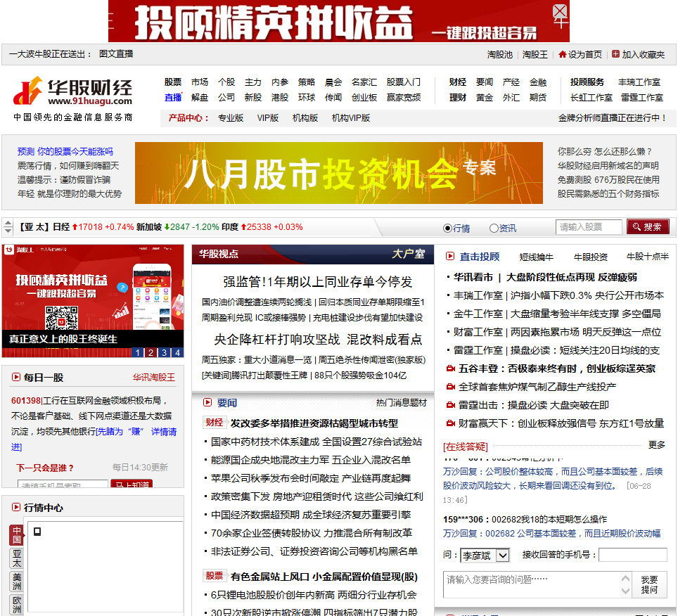
Task: Open the 淘股王 top link
Action: [535, 54]
